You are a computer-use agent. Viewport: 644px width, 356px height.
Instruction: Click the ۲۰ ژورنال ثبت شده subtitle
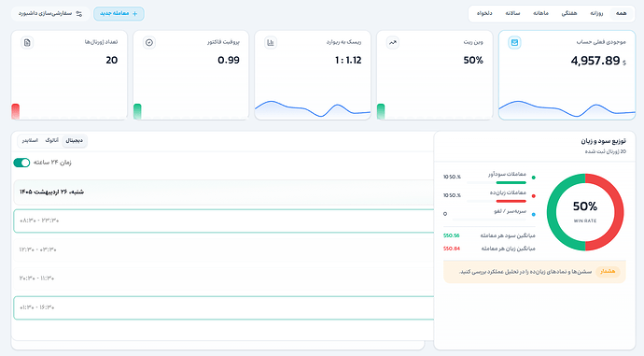pos(606,151)
